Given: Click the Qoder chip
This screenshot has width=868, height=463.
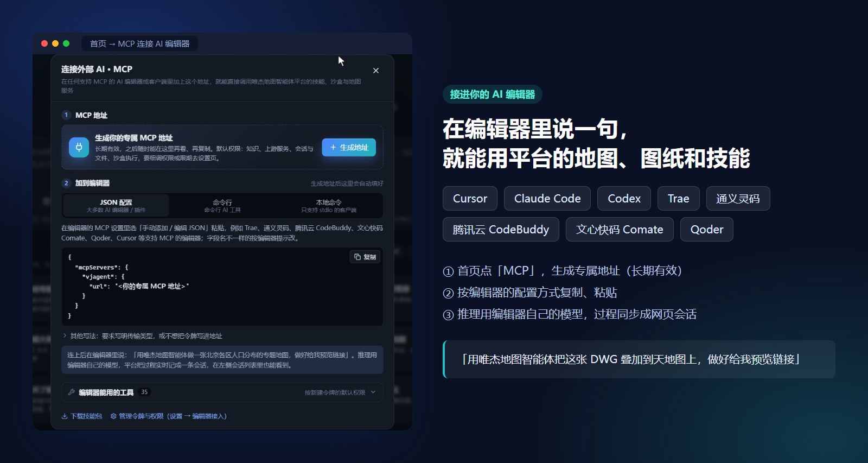Looking at the screenshot, I should 707,230.
